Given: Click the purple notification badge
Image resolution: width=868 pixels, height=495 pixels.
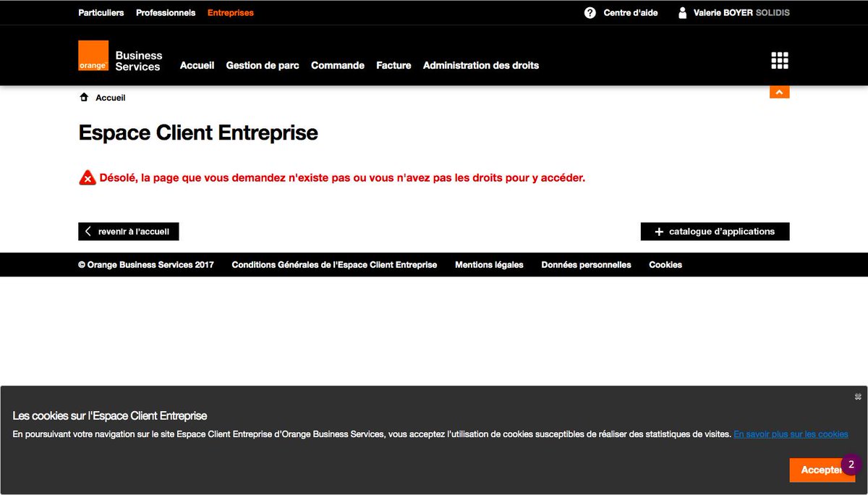Looking at the screenshot, I should [x=851, y=465].
